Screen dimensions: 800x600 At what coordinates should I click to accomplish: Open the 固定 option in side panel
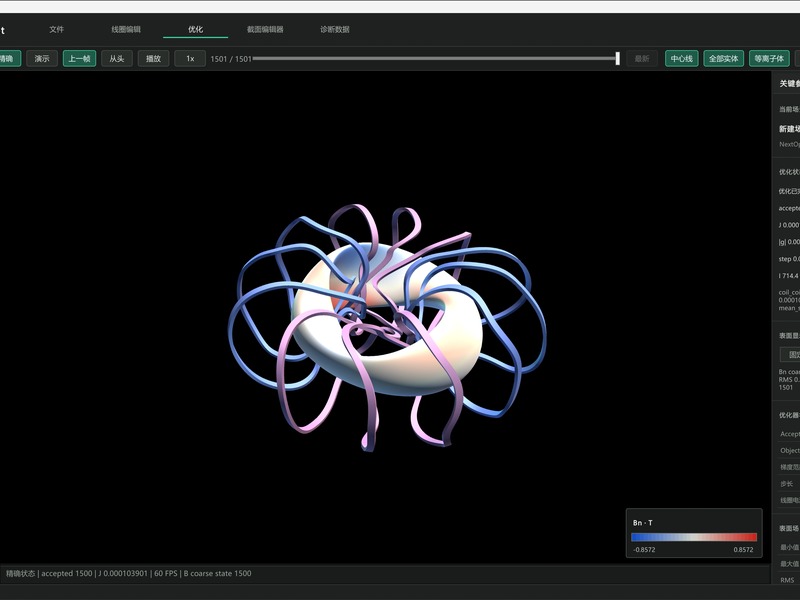(x=791, y=355)
